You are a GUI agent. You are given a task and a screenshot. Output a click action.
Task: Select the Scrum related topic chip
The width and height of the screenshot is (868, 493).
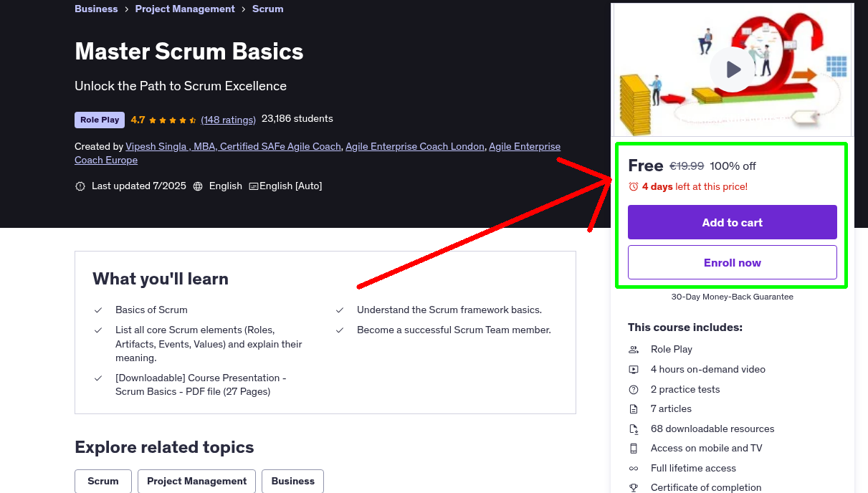(x=103, y=481)
